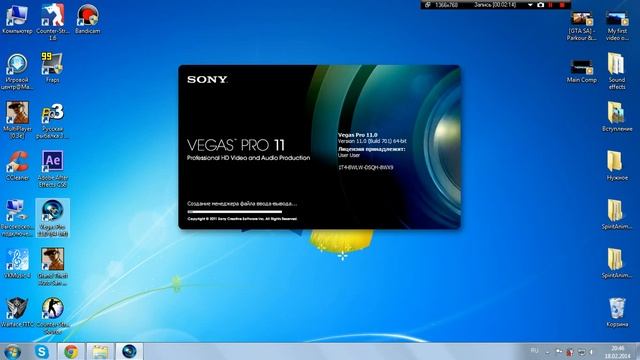Select the Vegas Pro 11.0 (64-bit) shortcut
Viewport: 640px width, 360px height.
tap(53, 218)
